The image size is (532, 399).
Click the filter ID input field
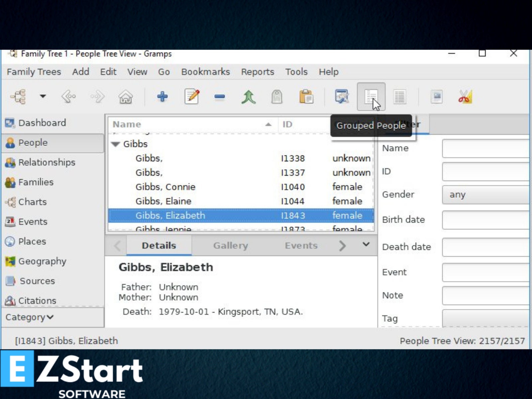pos(486,172)
